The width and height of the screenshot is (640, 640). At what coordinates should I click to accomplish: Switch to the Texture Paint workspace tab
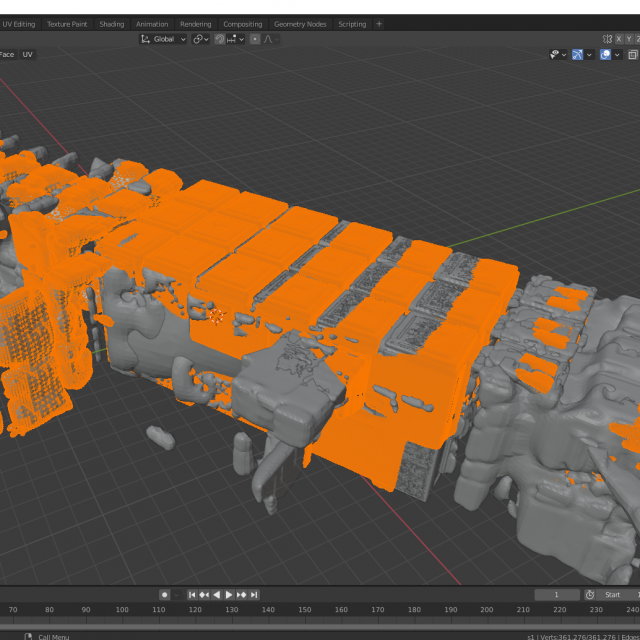(67, 24)
